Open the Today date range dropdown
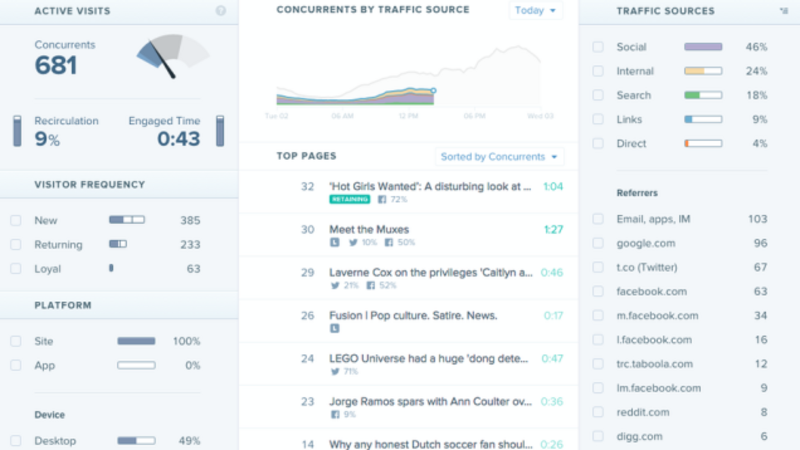800x450 pixels. [x=536, y=10]
